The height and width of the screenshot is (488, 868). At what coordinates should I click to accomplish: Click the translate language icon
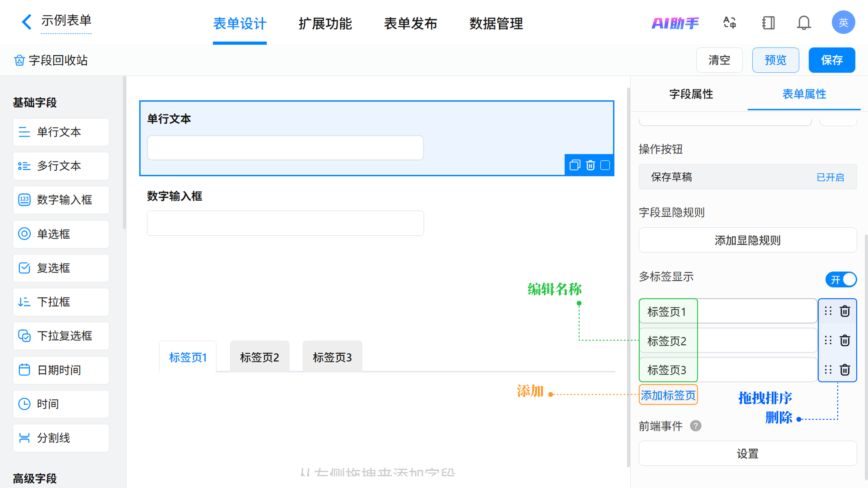coord(729,23)
